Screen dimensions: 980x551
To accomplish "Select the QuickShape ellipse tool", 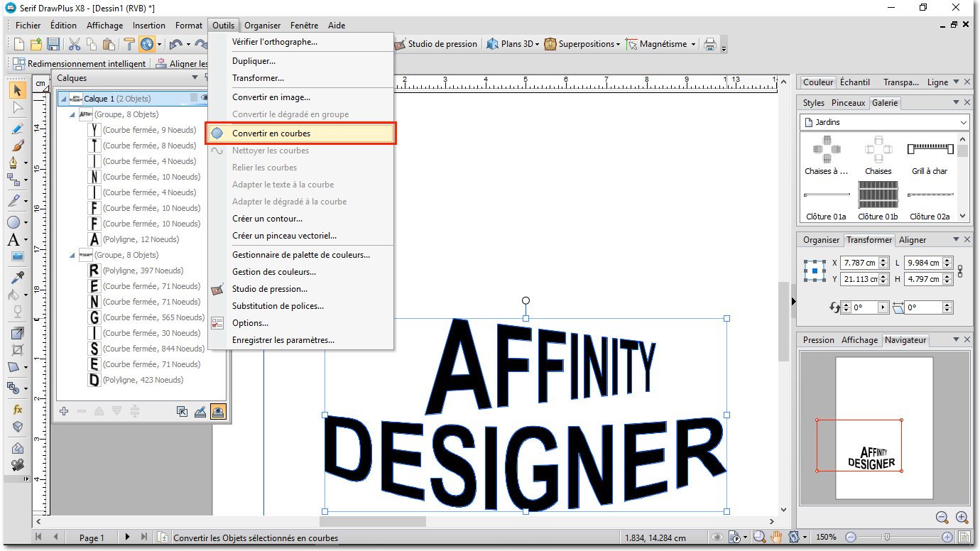I will tap(13, 222).
